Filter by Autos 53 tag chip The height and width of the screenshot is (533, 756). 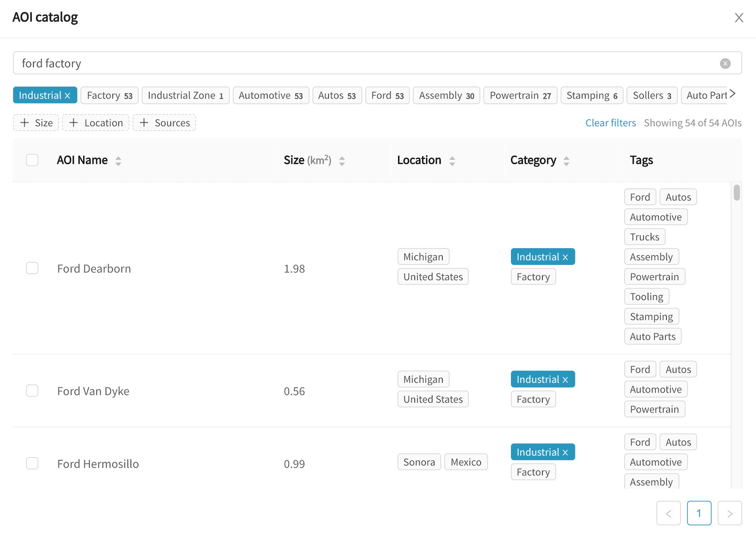[x=337, y=95]
